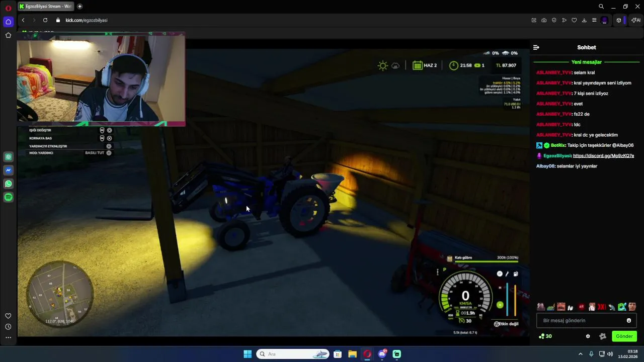The image size is (644, 362).
Task: Click the kick.com/egzozbilyasi address bar
Action: 87,20
